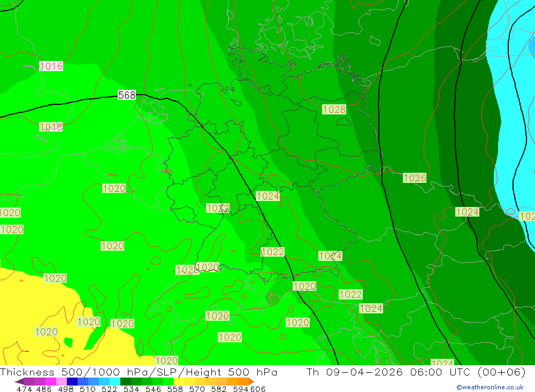535x392 pixels.
Task: Select the legend value 570
Action: 197,389
